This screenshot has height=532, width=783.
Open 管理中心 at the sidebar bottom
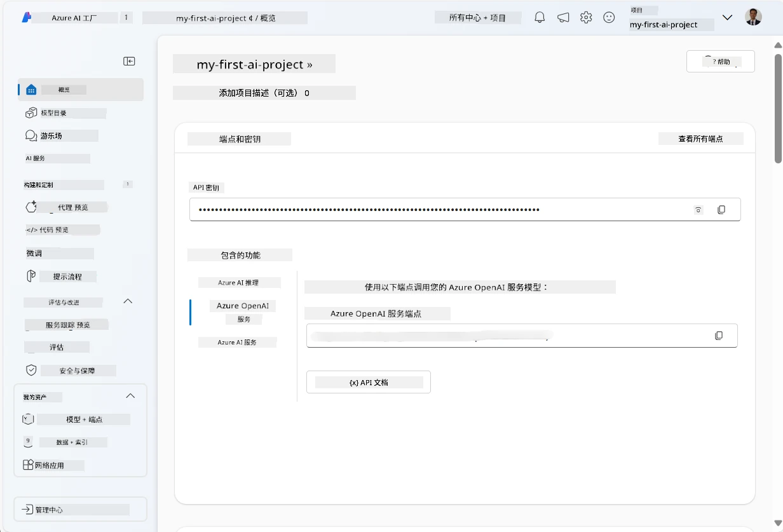coord(81,510)
